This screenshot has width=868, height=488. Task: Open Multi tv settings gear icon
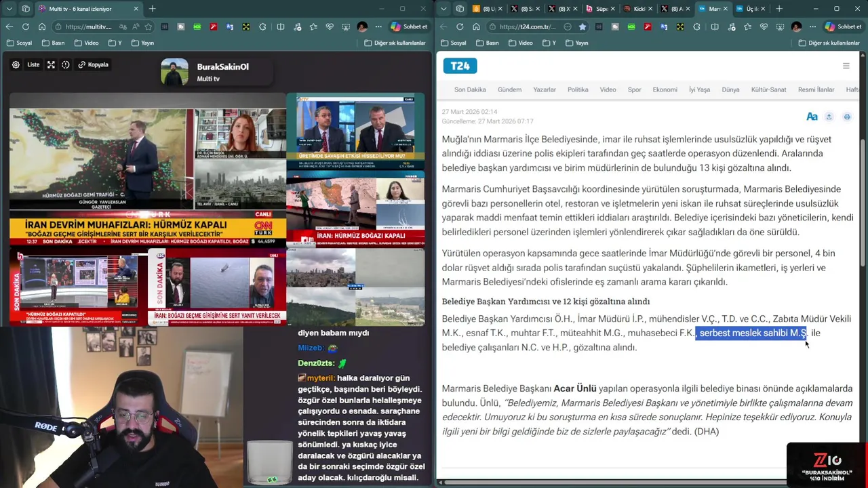coord(16,64)
